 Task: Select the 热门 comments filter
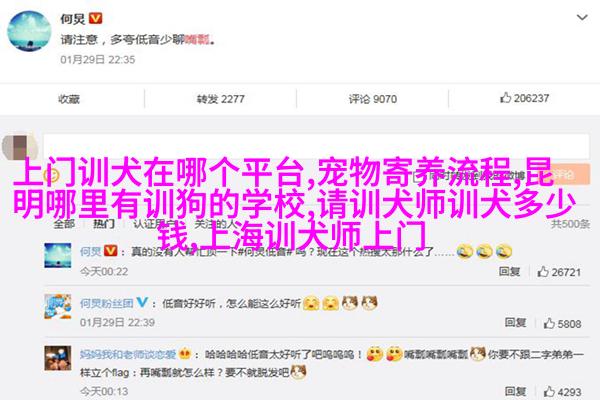pos(104,223)
